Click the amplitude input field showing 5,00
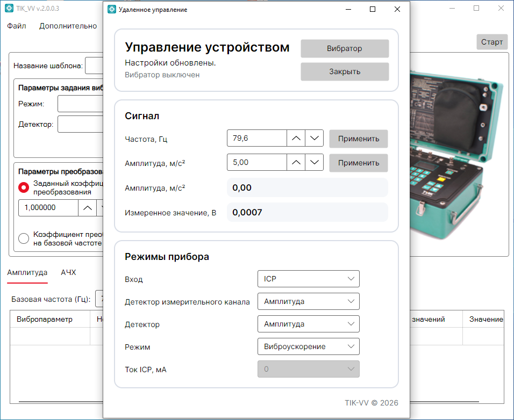514x420 pixels. click(x=257, y=162)
